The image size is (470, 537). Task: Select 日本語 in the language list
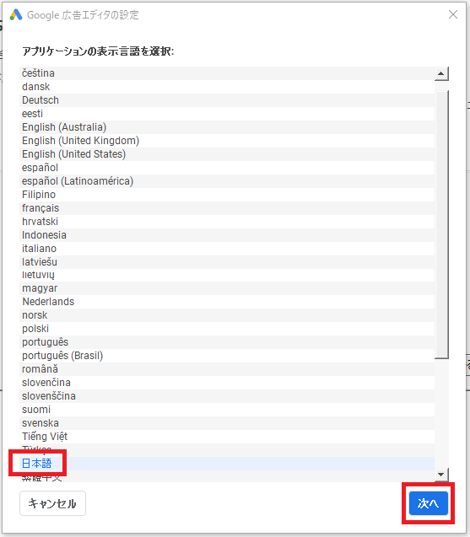pyautogui.click(x=227, y=463)
